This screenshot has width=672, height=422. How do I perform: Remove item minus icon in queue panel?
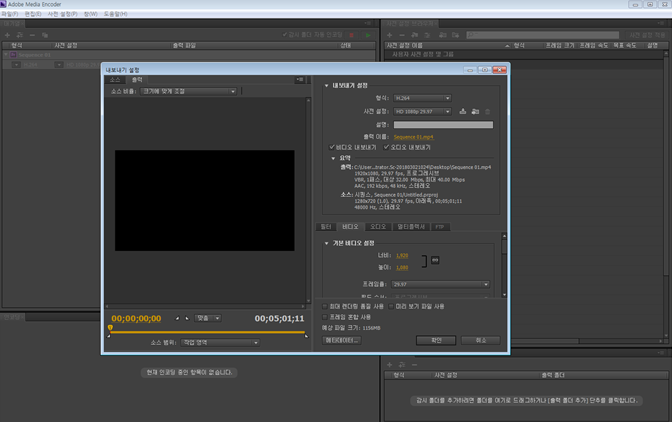32,35
